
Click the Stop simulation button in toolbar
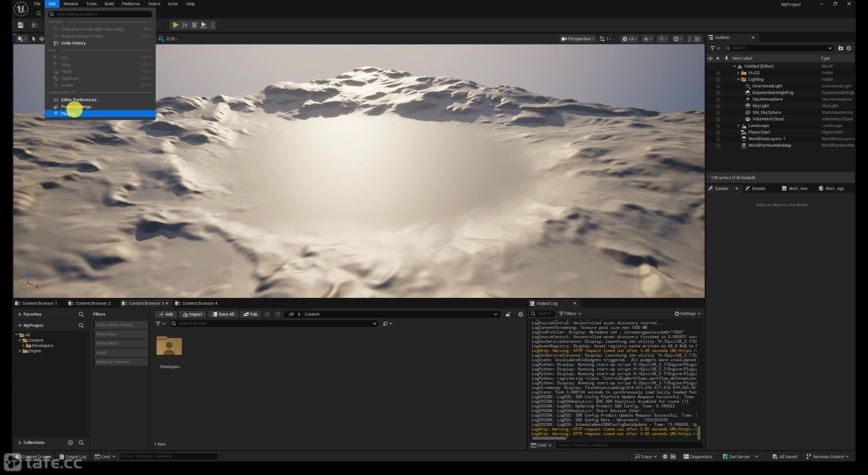click(x=194, y=25)
